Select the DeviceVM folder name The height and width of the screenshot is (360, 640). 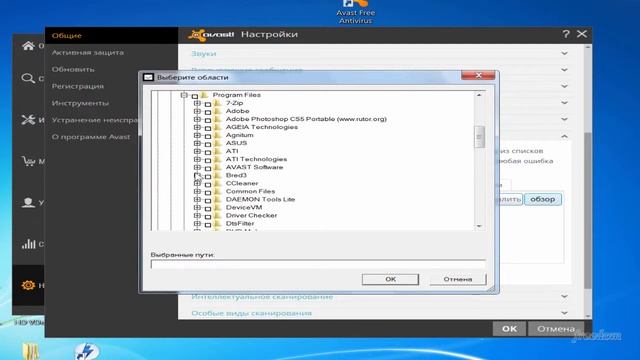244,207
